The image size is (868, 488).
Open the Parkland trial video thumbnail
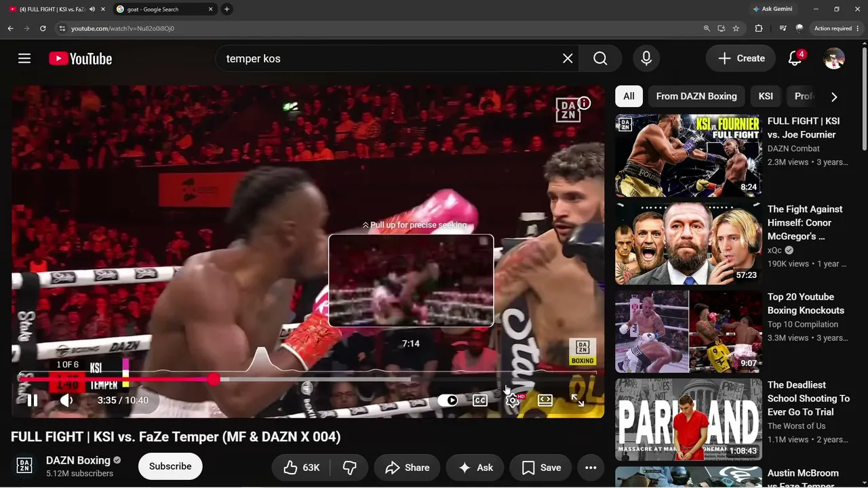688,420
